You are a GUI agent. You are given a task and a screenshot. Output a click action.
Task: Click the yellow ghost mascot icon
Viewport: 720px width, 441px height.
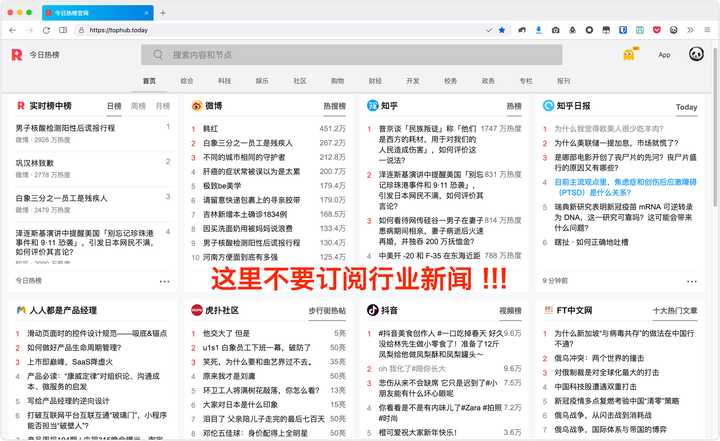click(629, 54)
